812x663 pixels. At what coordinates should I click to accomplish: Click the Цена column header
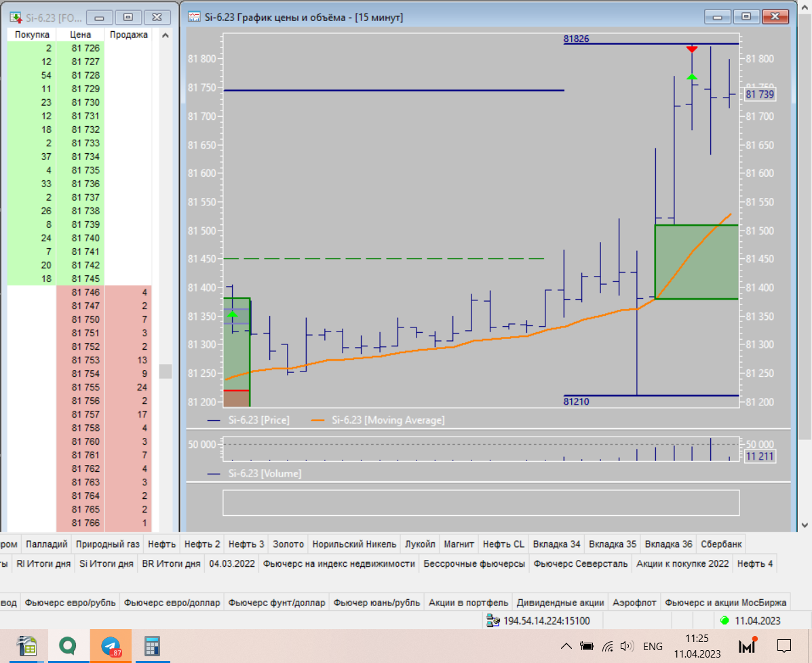click(80, 35)
